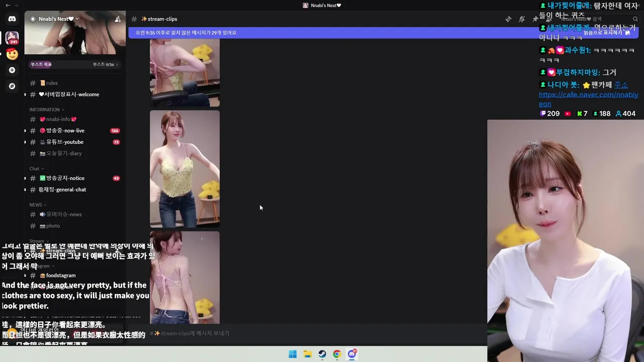644x362 pixels.
Task: Click the 72 unread badge on youtube
Action: coord(116,142)
